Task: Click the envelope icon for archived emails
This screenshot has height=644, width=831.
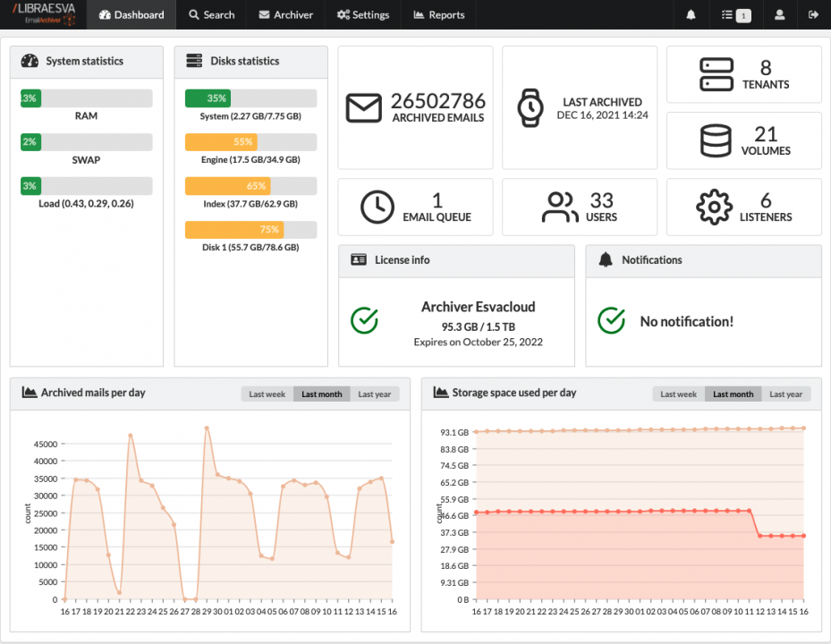Action: tap(364, 108)
